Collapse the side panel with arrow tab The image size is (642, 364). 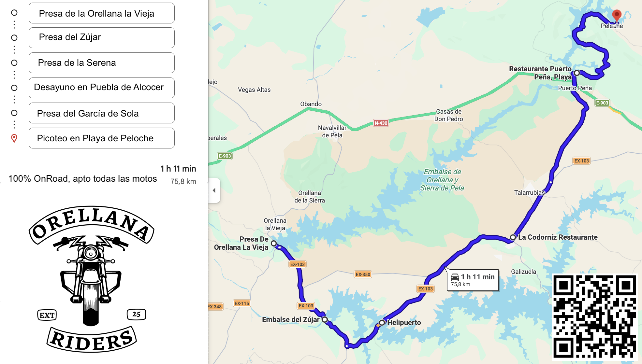coord(214,190)
